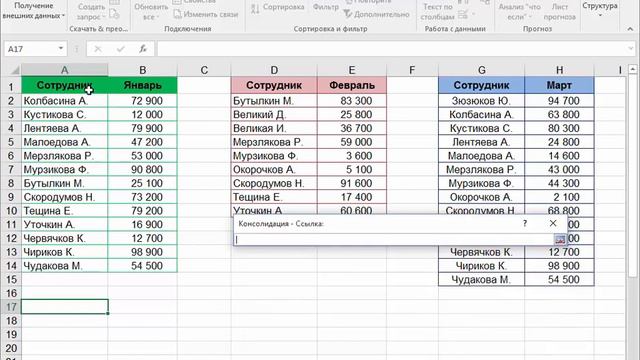
Task: Select cell with value 2 100
Action: tap(559, 197)
